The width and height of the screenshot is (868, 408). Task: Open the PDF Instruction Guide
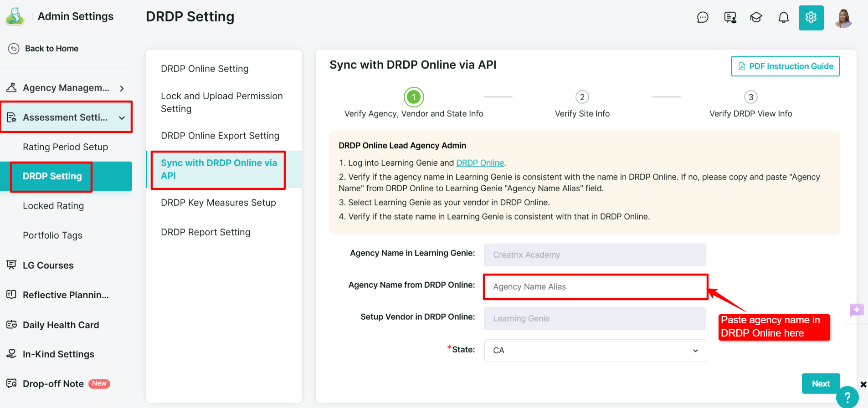[786, 66]
